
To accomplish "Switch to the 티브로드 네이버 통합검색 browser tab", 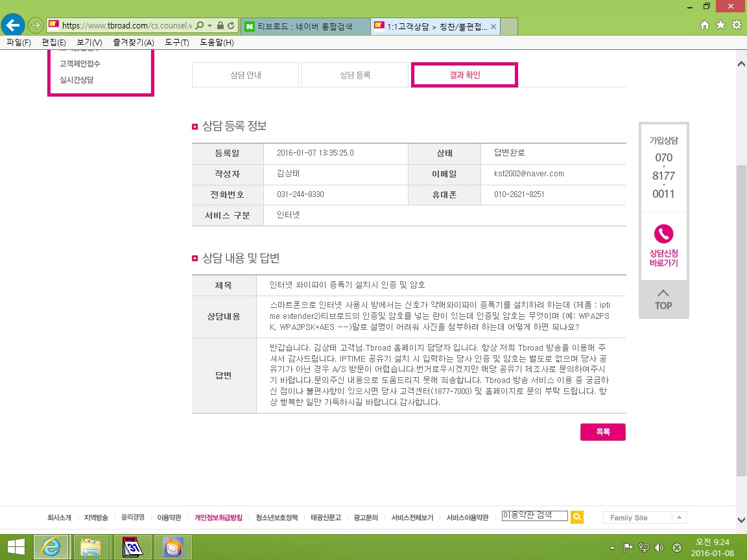I will click(306, 27).
